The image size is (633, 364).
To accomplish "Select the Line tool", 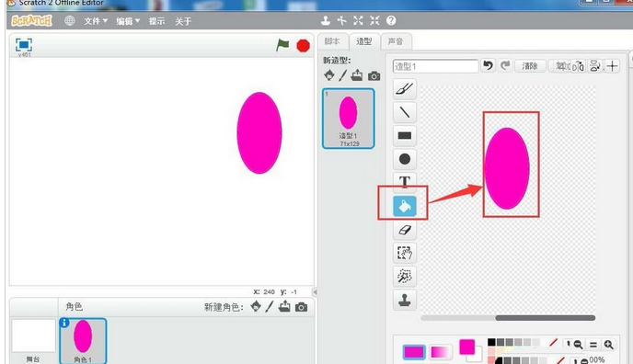I will (x=405, y=112).
